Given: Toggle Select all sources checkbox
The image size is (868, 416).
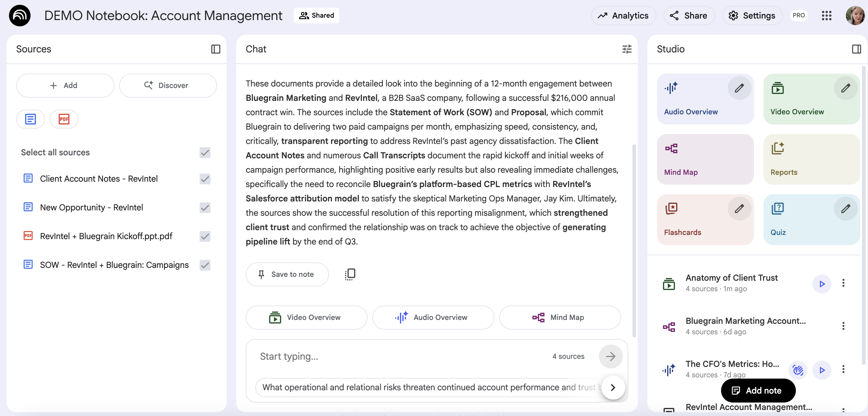Looking at the screenshot, I should [x=205, y=152].
